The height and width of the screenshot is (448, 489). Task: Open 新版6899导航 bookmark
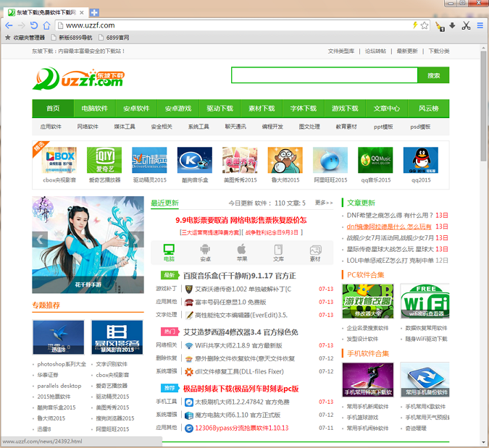(x=72, y=38)
